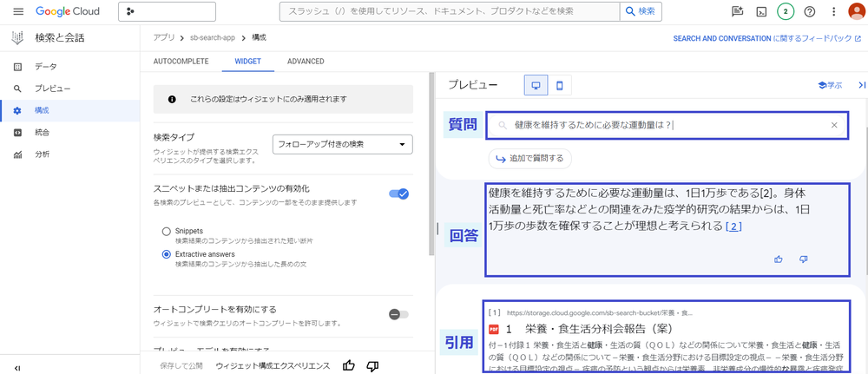Thumbs down the generated answer
868x374 pixels.
[x=803, y=259]
